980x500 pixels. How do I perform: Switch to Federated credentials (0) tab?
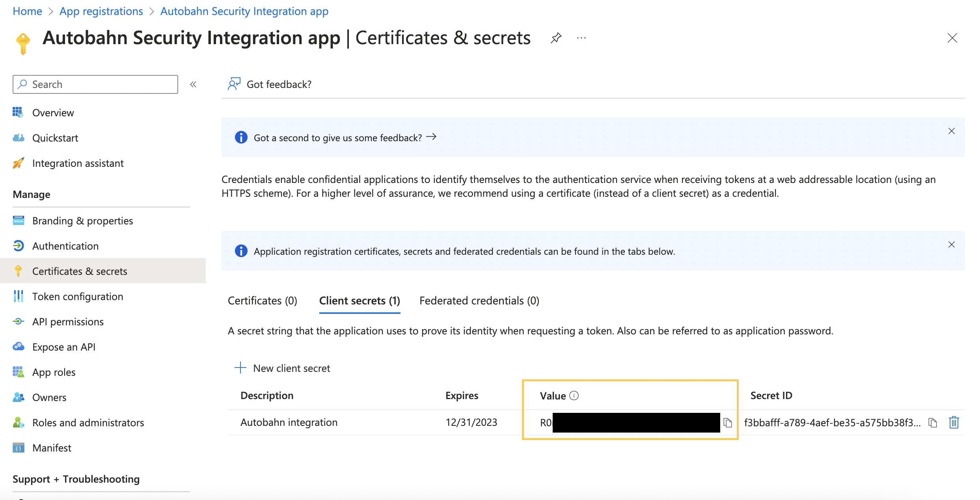[x=479, y=301]
